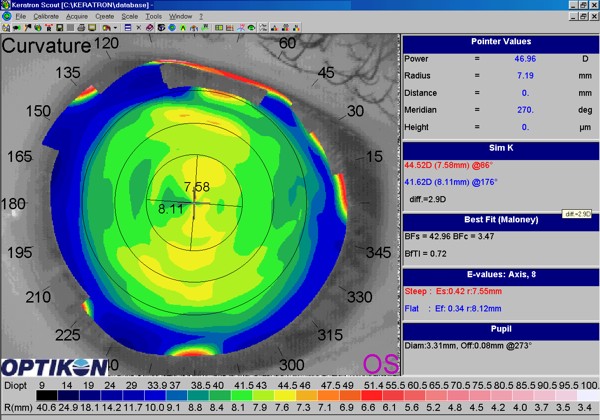Open the Calibrate menu
This screenshot has height=420, width=600.
(46, 17)
